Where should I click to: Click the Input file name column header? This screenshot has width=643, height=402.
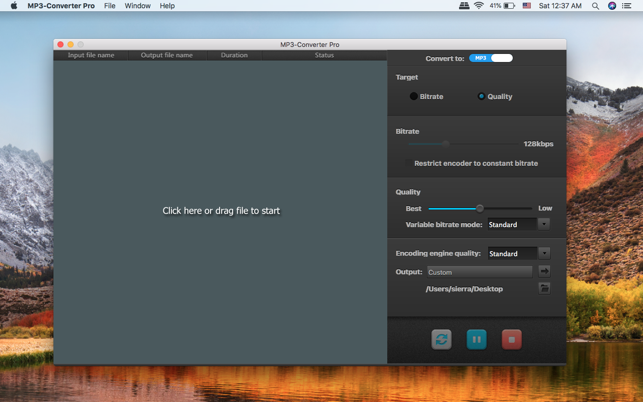[91, 55]
